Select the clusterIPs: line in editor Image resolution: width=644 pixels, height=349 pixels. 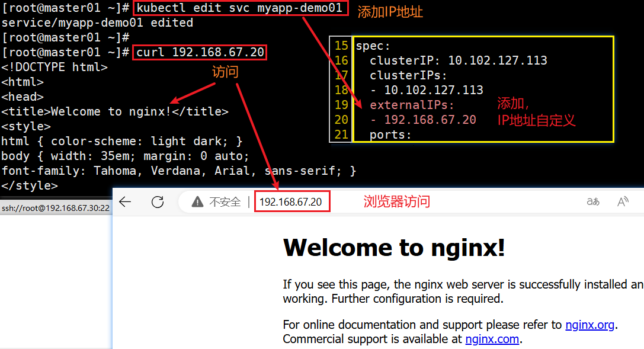pyautogui.click(x=408, y=75)
